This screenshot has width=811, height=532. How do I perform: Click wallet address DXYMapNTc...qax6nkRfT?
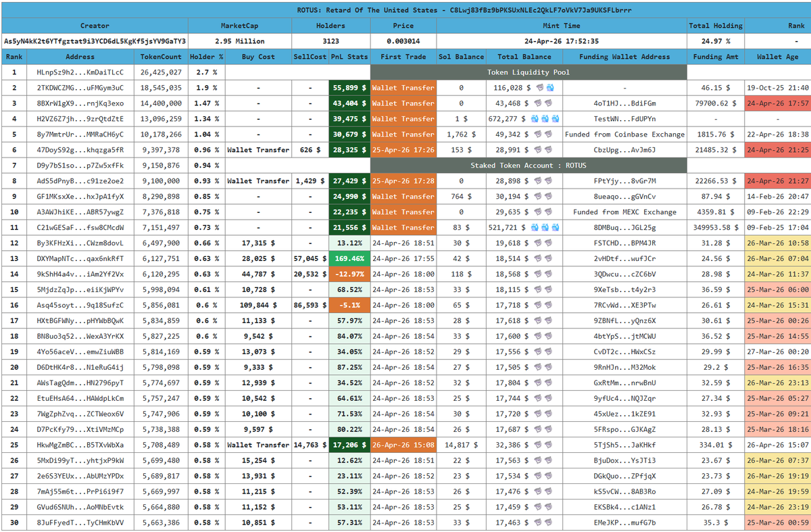(80, 259)
